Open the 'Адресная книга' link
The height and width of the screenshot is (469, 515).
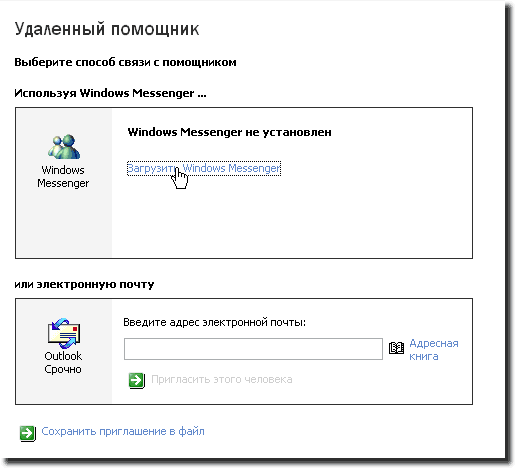click(x=434, y=350)
